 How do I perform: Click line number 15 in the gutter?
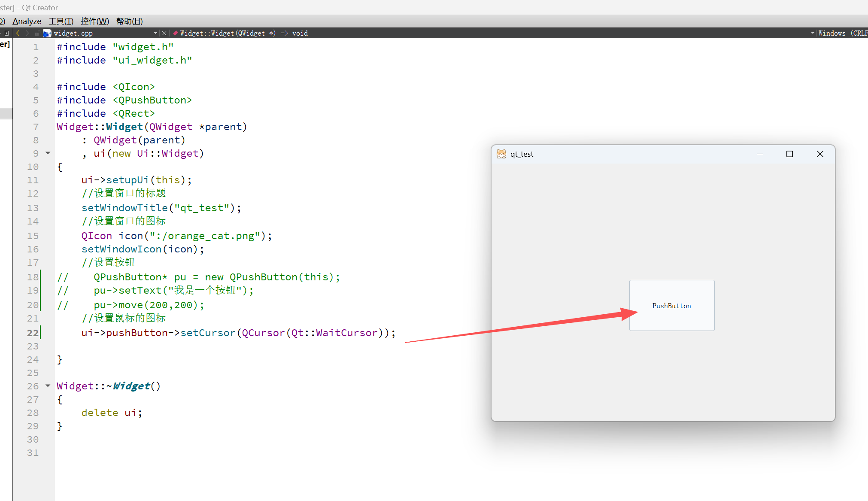point(33,236)
